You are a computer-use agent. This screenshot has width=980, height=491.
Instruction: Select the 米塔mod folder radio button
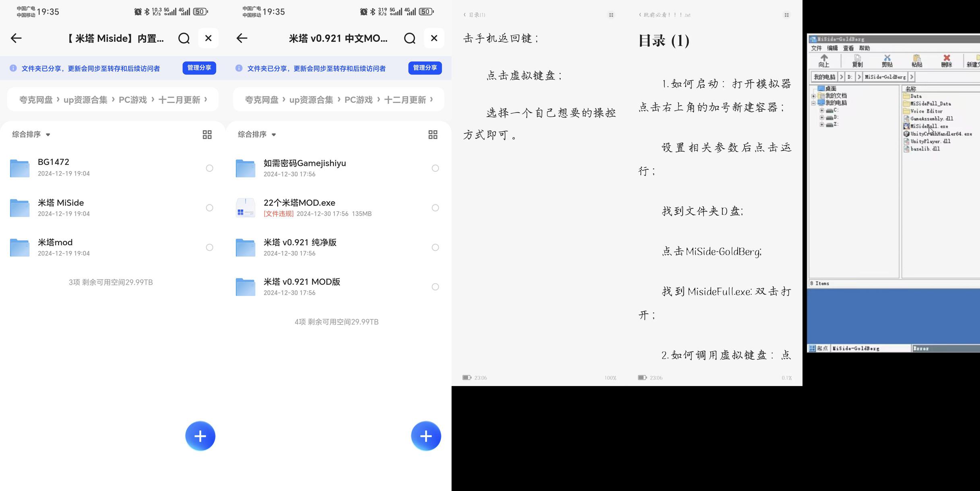pyautogui.click(x=210, y=247)
